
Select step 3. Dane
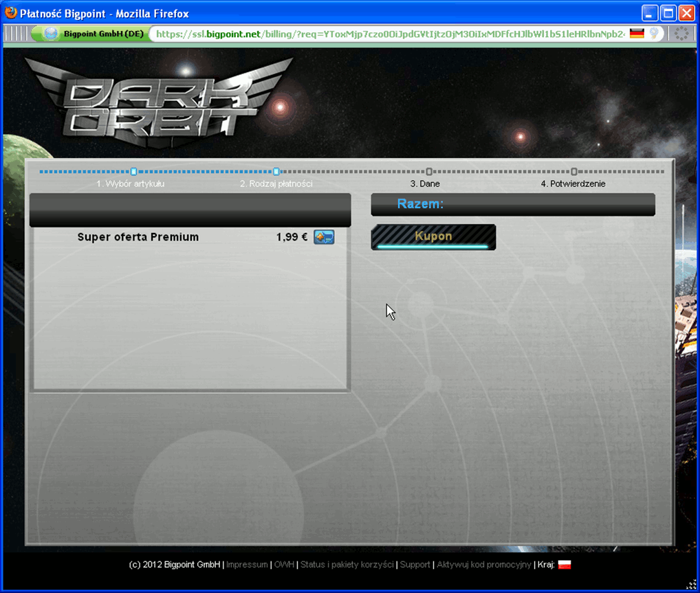point(425,184)
